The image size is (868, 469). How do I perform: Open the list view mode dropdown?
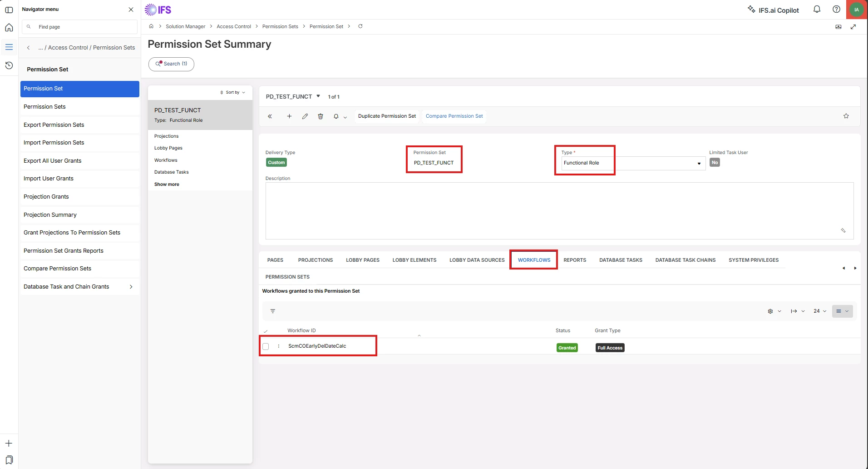pyautogui.click(x=842, y=311)
